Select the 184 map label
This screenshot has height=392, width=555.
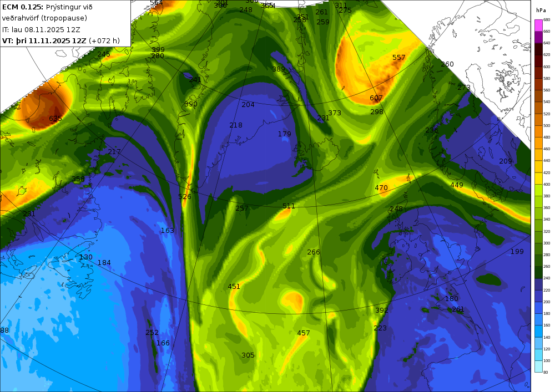click(x=104, y=263)
